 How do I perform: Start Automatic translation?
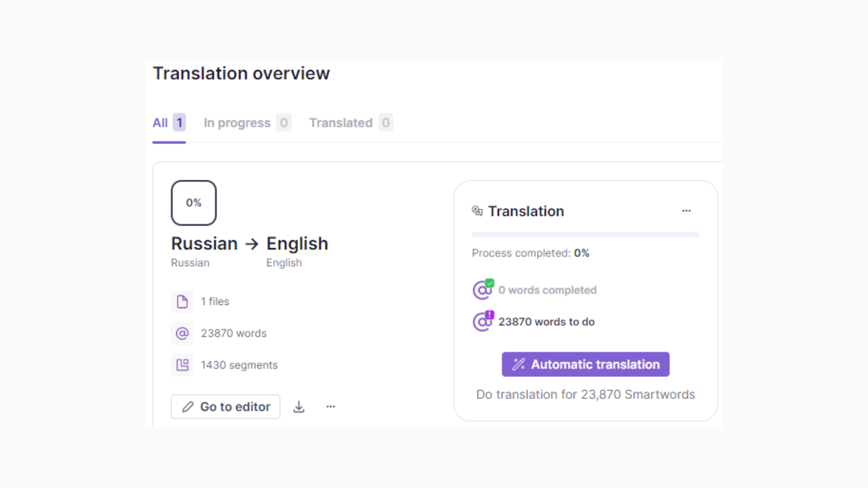[x=585, y=364]
